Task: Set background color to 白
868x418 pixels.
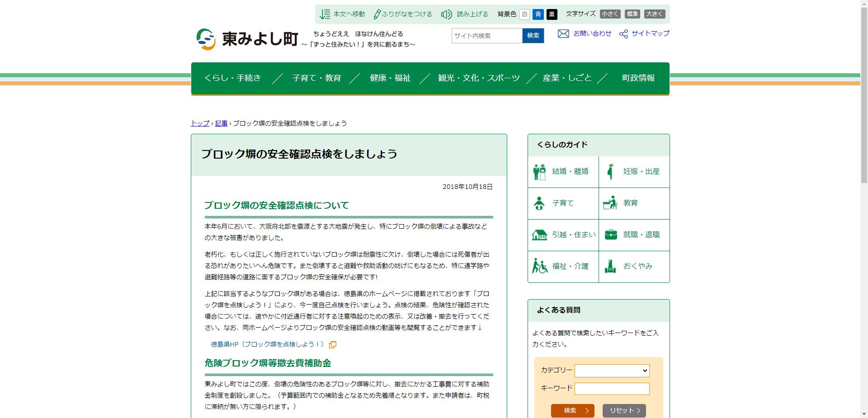Action: [x=524, y=14]
